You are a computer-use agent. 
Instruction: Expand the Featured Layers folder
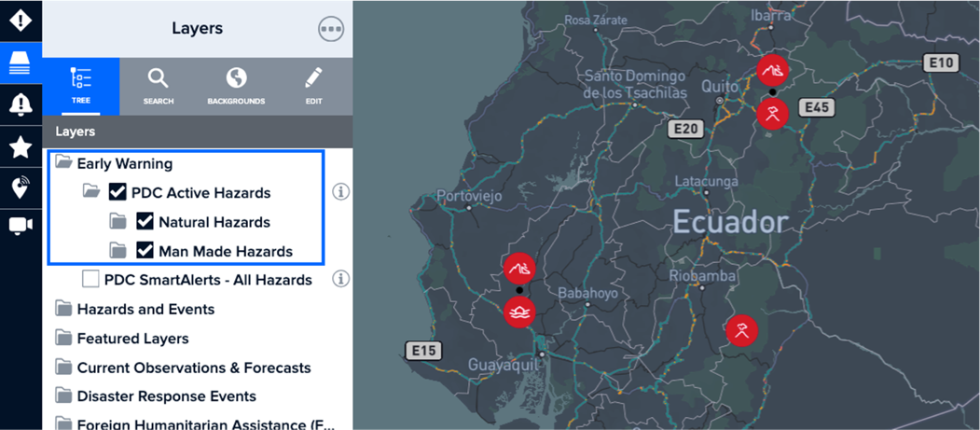click(x=63, y=339)
